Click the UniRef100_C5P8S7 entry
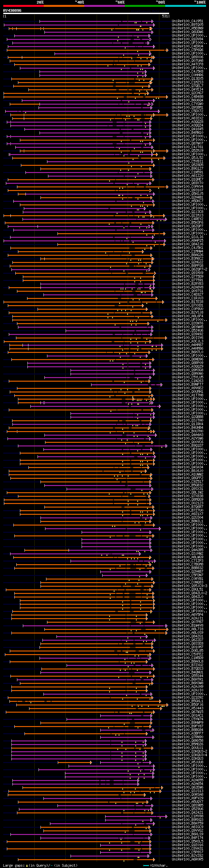Image resolution: width=209 pixels, height=868 pixels. coord(187,852)
